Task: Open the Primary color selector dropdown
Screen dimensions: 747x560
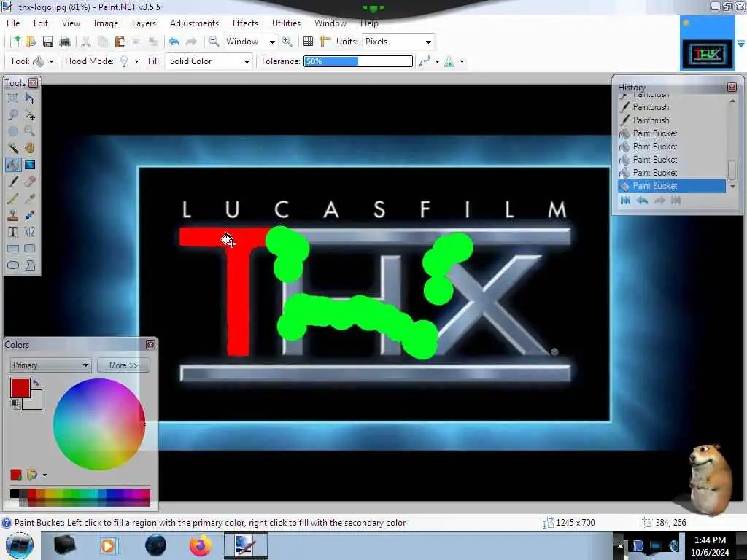Action: coord(50,365)
